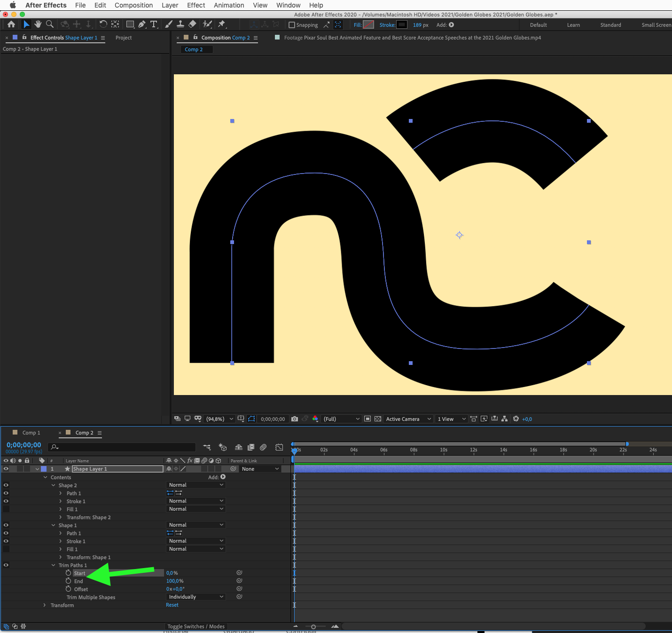Click the Reset link under Transform

pyautogui.click(x=172, y=605)
